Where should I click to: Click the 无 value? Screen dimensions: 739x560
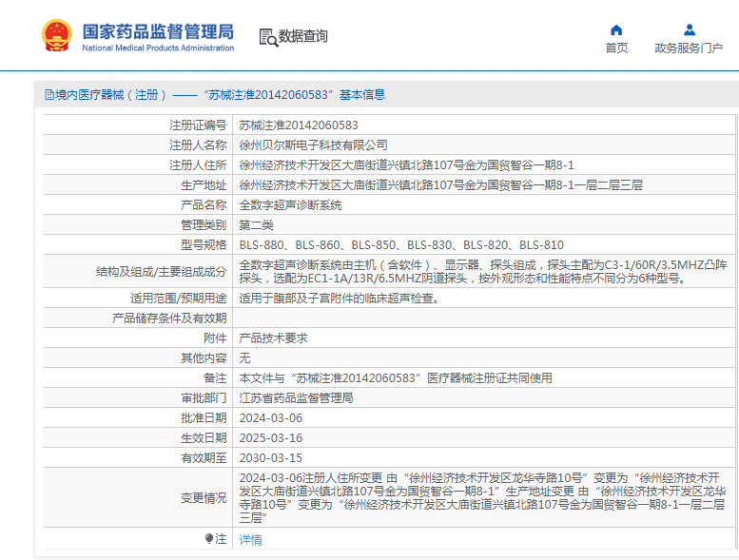[244, 358]
